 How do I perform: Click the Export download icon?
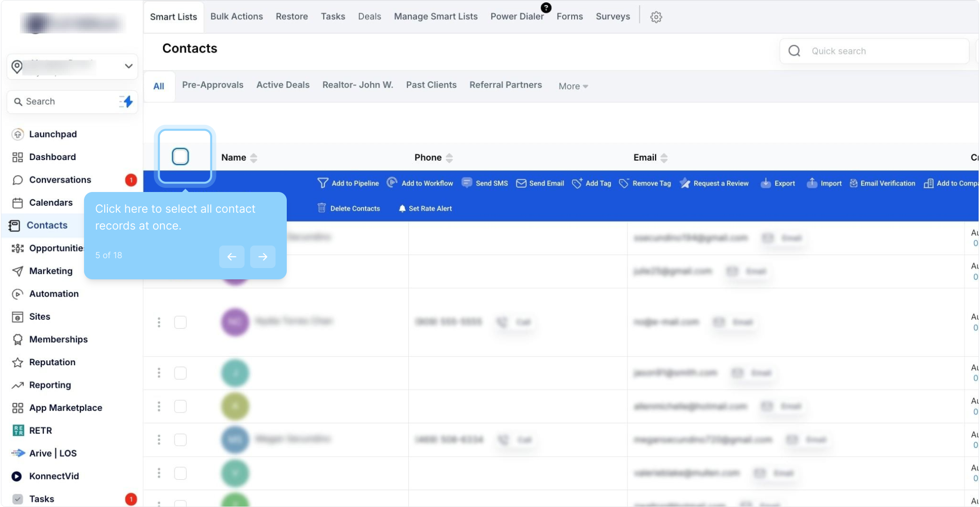pyautogui.click(x=766, y=183)
